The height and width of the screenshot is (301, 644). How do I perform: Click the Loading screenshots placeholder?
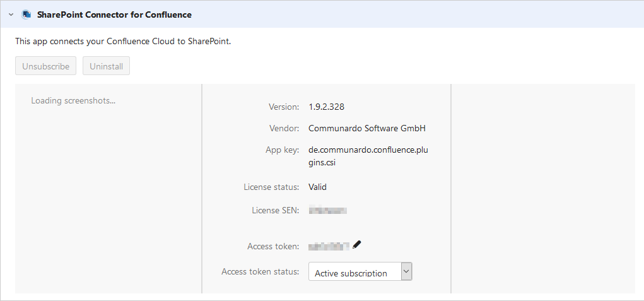[x=73, y=100]
